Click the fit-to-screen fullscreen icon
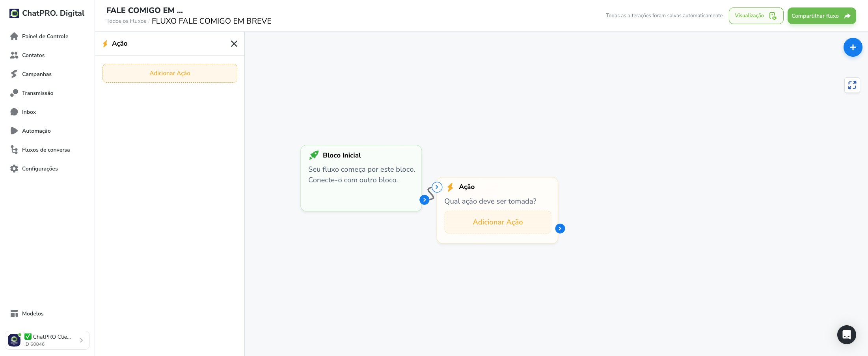This screenshot has width=868, height=356. tap(852, 85)
